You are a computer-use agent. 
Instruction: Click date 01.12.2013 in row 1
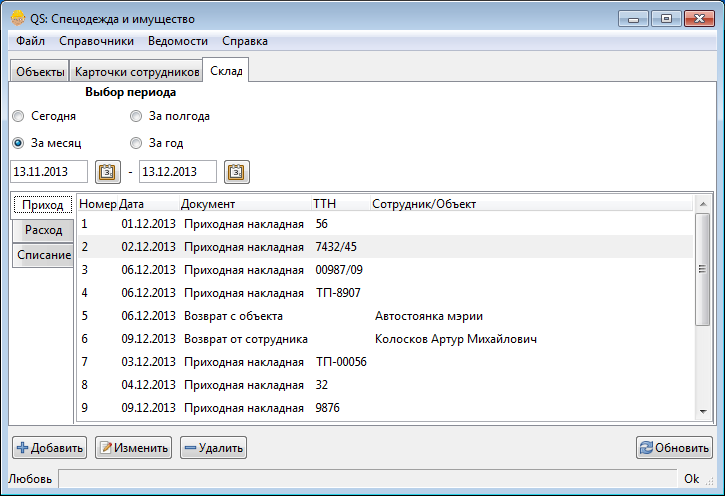pos(148,224)
